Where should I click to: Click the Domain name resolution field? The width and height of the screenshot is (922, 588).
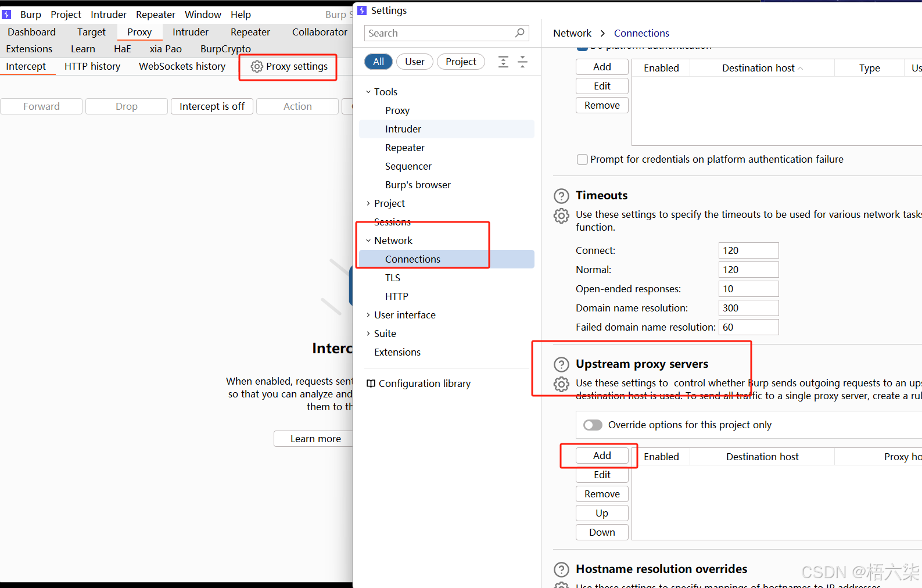748,308
